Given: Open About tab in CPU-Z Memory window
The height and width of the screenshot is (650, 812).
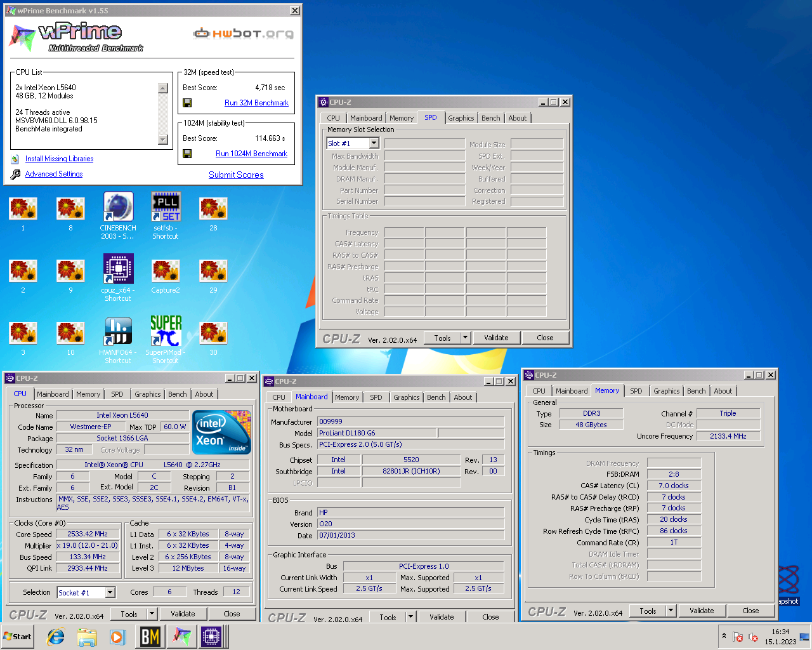Looking at the screenshot, I should 723,391.
